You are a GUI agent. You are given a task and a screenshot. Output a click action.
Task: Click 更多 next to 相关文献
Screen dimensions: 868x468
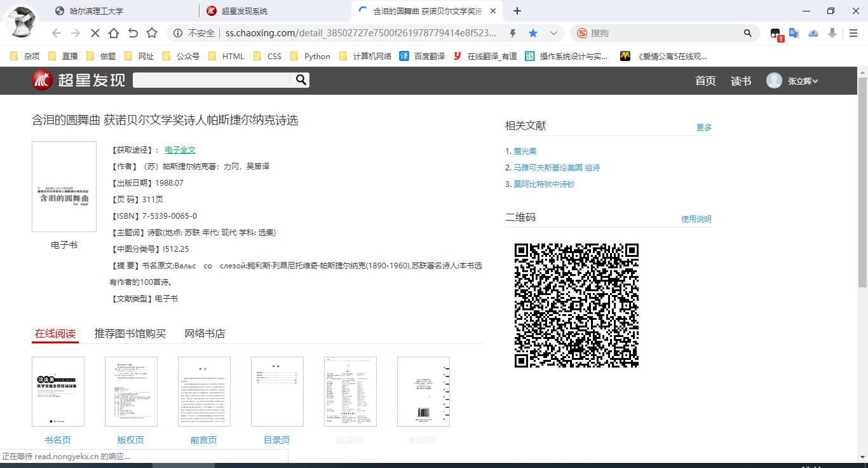pyautogui.click(x=704, y=127)
